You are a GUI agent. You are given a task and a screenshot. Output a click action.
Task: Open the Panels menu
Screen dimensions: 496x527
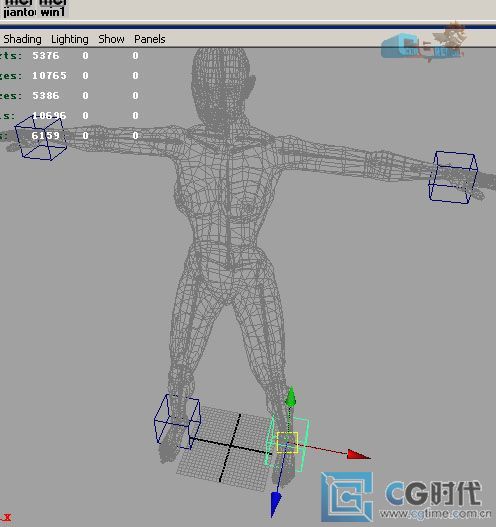coord(150,39)
